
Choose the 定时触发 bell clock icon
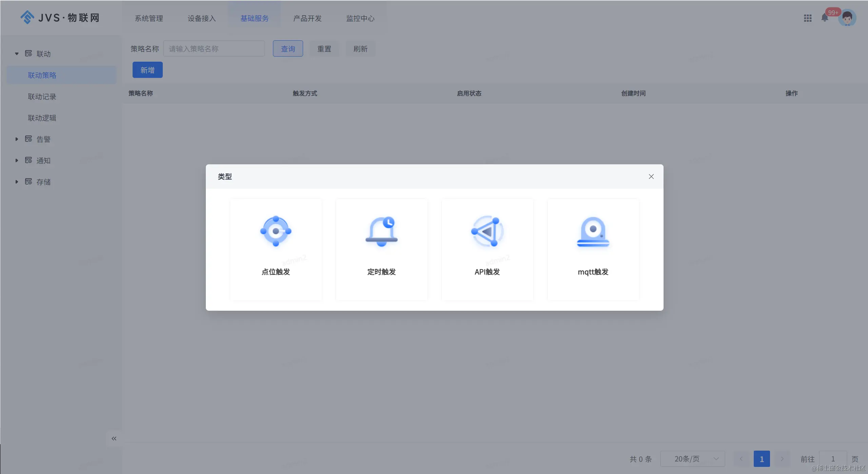click(381, 231)
